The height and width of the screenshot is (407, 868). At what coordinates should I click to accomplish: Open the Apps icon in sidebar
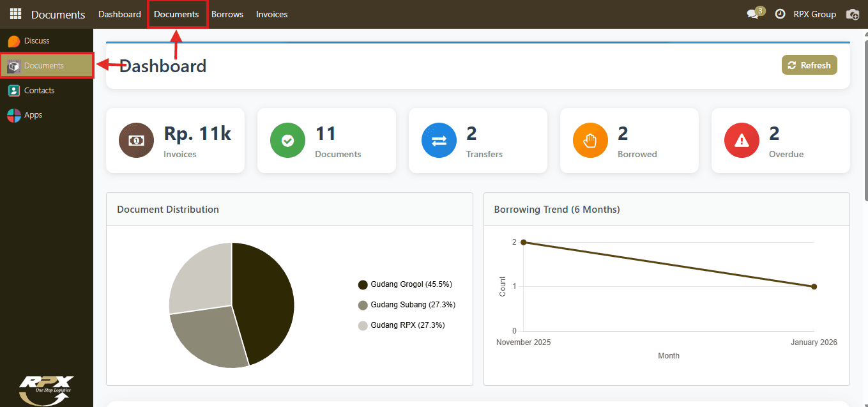click(14, 115)
